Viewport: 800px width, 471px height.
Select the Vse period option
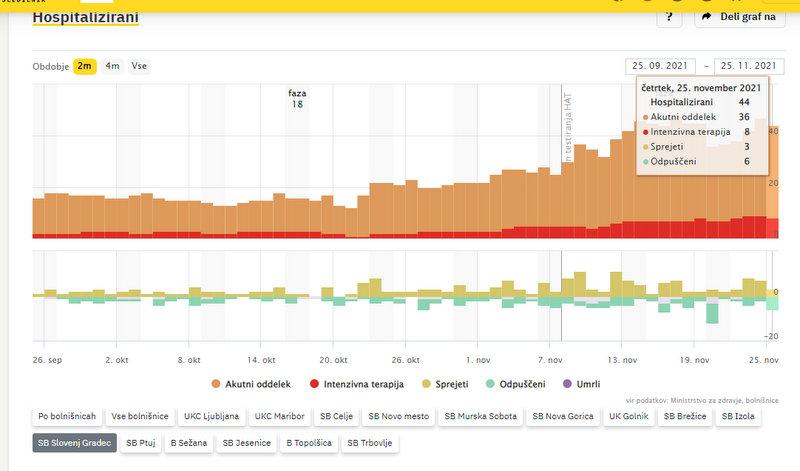(x=139, y=66)
